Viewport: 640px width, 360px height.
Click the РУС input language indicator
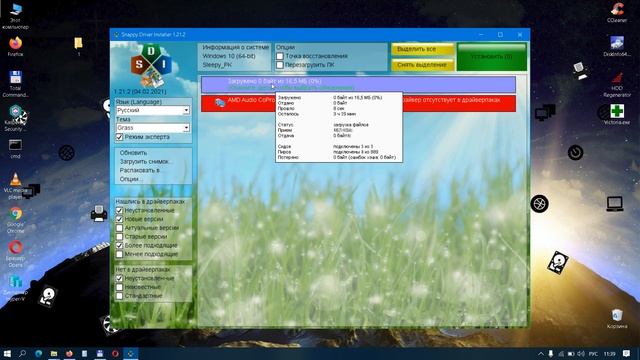pyautogui.click(x=593, y=353)
